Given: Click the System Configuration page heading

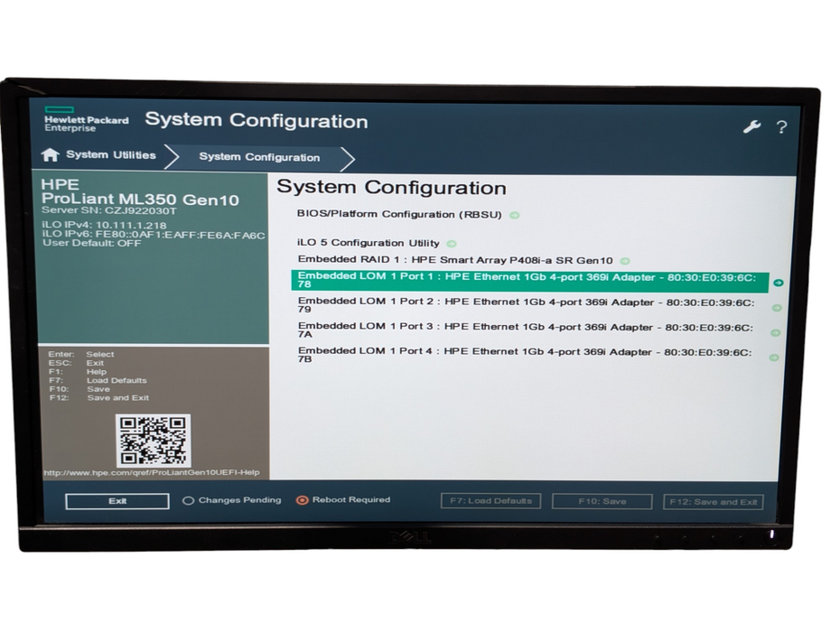Looking at the screenshot, I should point(392,188).
